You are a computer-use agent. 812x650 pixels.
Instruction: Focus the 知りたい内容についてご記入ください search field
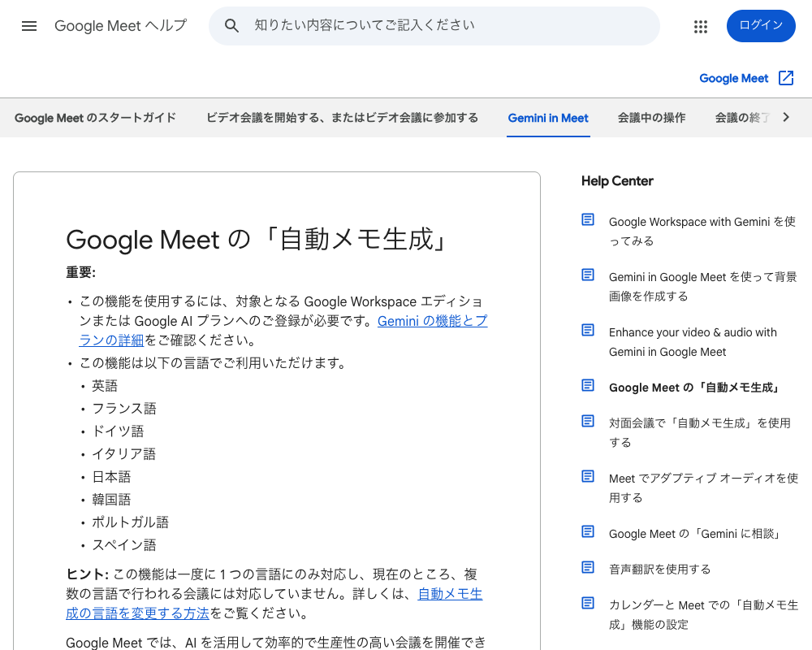434,26
